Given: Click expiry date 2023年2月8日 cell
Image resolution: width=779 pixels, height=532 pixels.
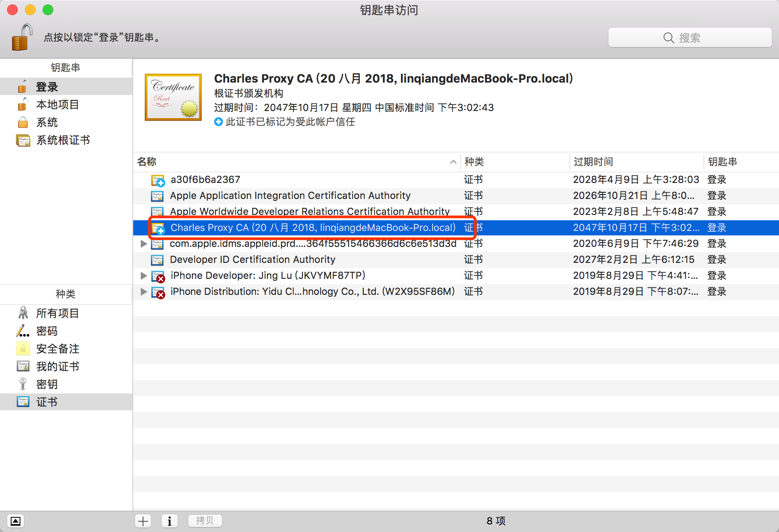Looking at the screenshot, I should [636, 212].
